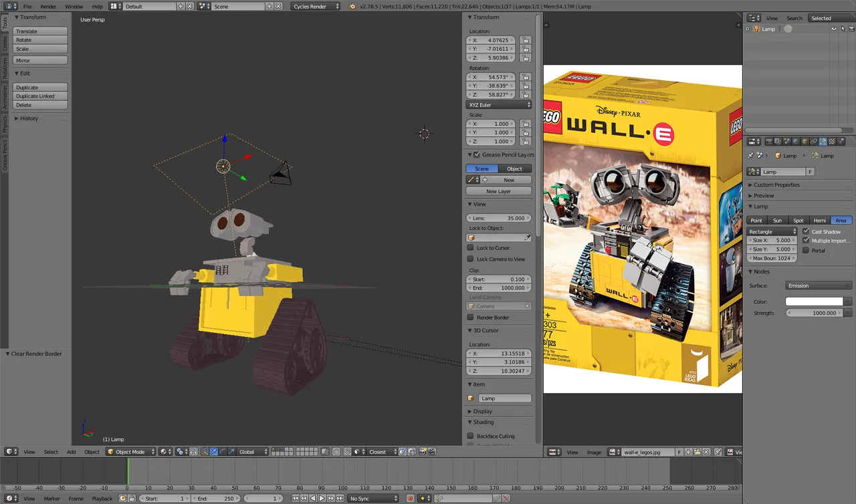Click the Mirror button
Image resolution: width=856 pixels, height=504 pixels.
pos(40,60)
